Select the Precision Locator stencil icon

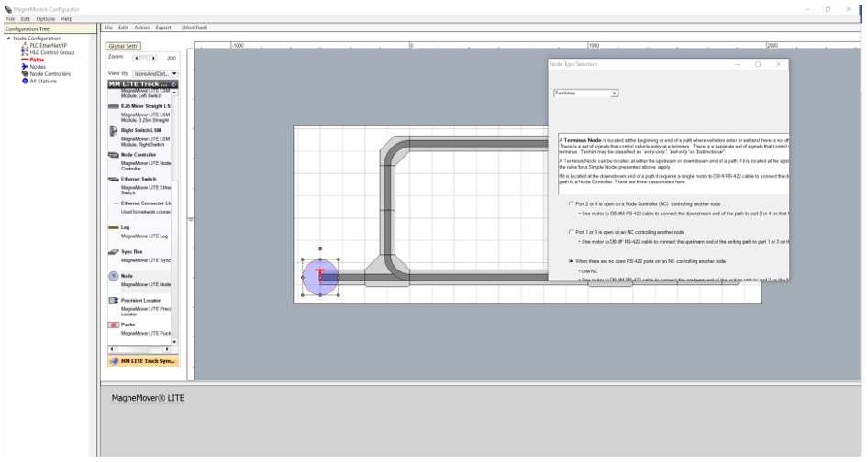(x=113, y=301)
